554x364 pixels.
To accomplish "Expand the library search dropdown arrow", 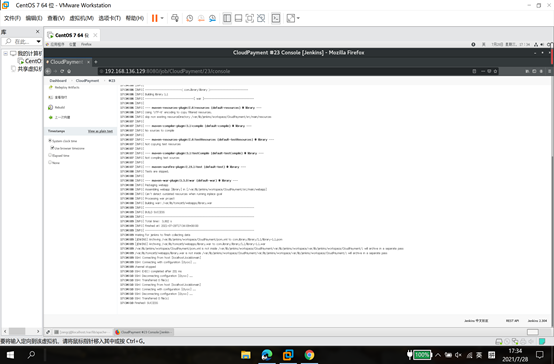I will tap(39, 42).
